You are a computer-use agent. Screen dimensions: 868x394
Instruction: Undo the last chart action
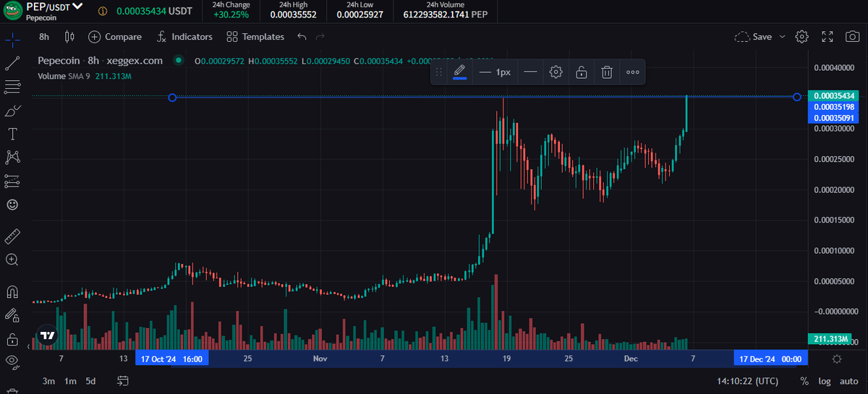click(x=302, y=36)
